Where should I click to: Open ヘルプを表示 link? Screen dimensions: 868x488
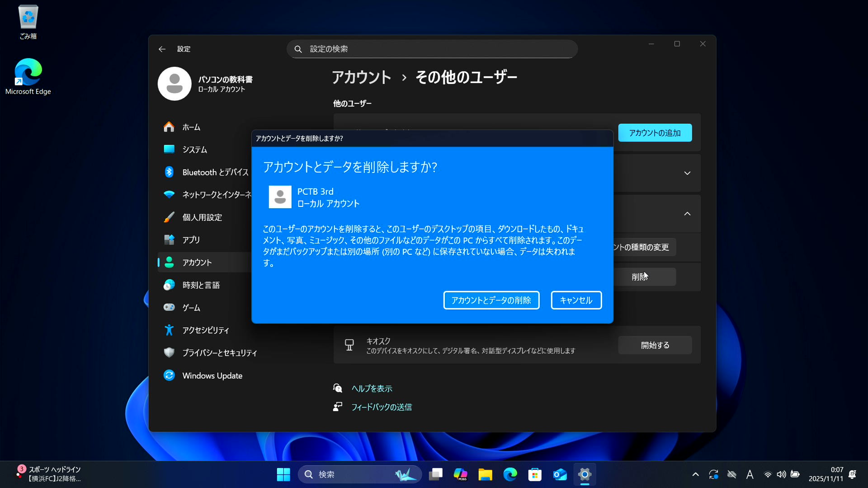pos(372,389)
